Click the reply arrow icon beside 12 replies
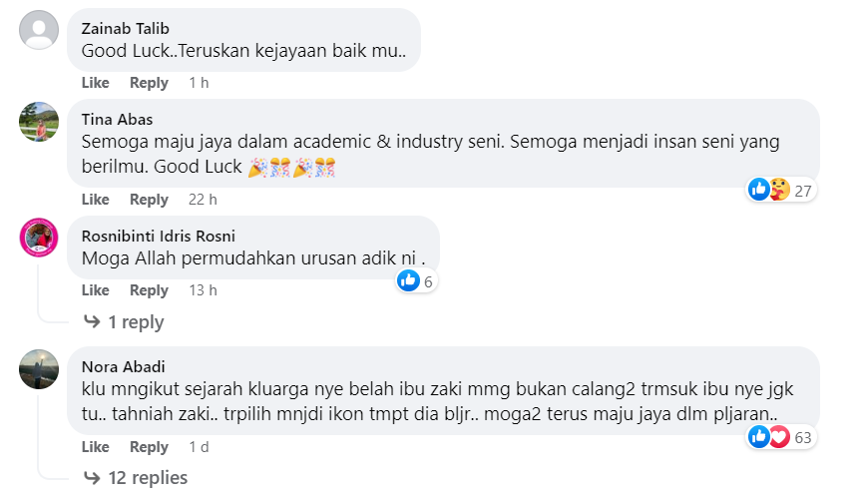This screenshot has width=868, height=502. (92, 477)
